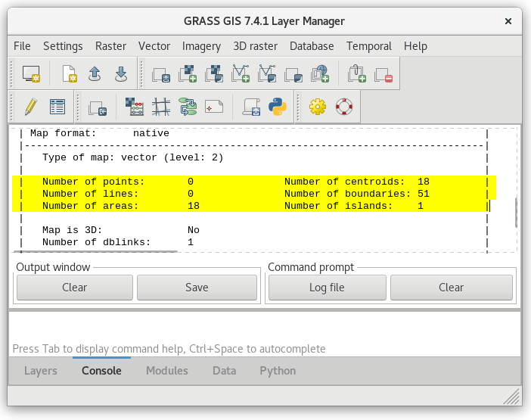Click the 'Number of centroids:' text
Screen dimensions: 531x420
[345, 182]
